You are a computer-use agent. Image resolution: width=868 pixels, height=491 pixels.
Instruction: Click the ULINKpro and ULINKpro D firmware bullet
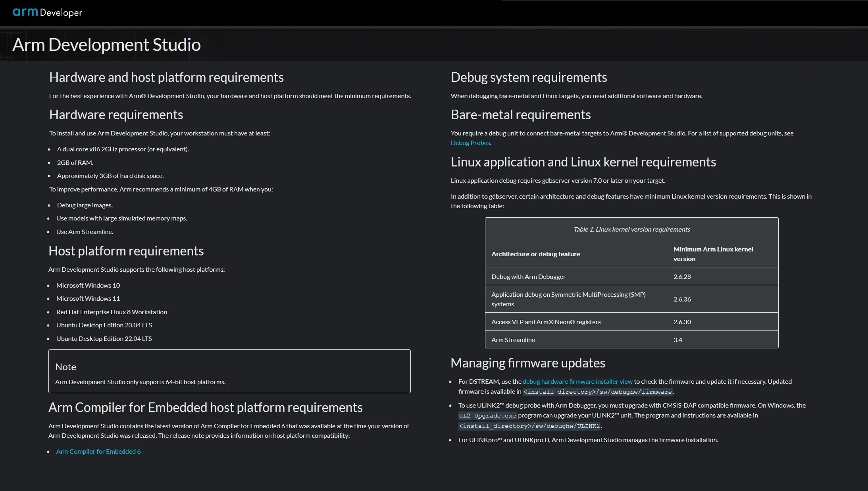click(x=588, y=440)
